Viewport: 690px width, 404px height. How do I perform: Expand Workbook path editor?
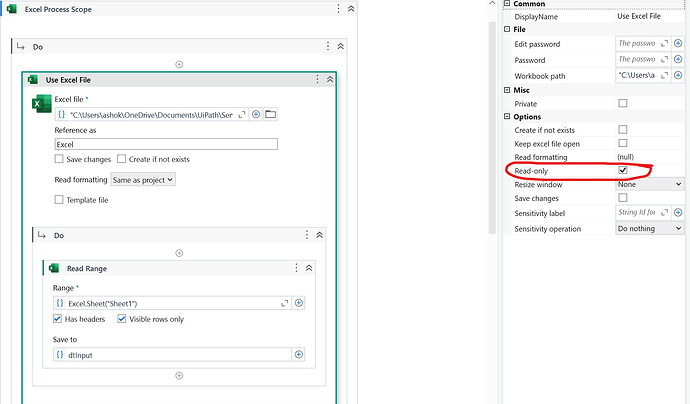pyautogui.click(x=664, y=75)
